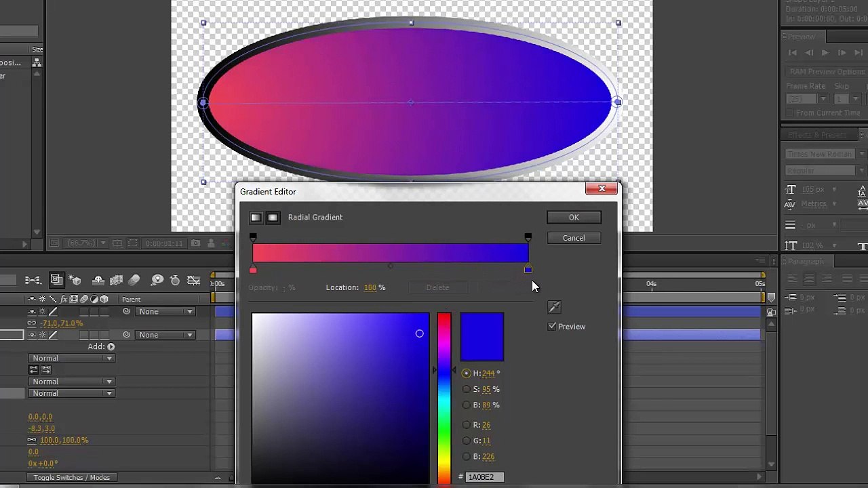The image size is (868, 488).
Task: Select the Radial Gradient type icon
Action: pyautogui.click(x=273, y=218)
